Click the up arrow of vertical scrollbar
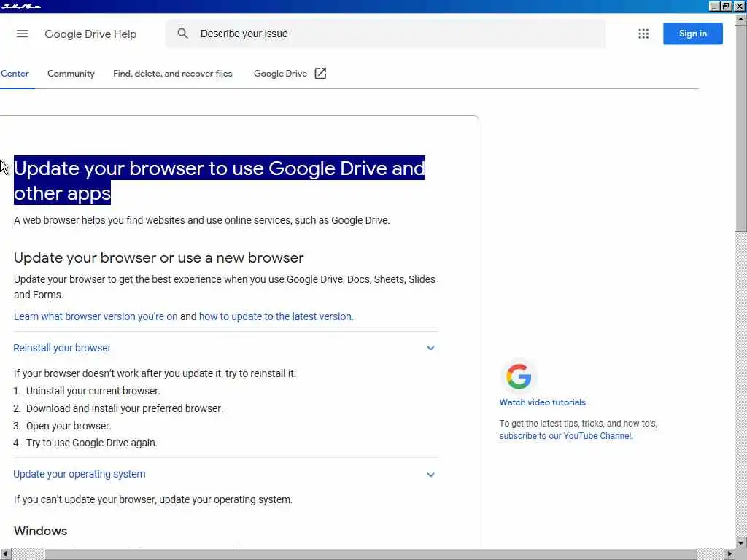 [741, 19]
